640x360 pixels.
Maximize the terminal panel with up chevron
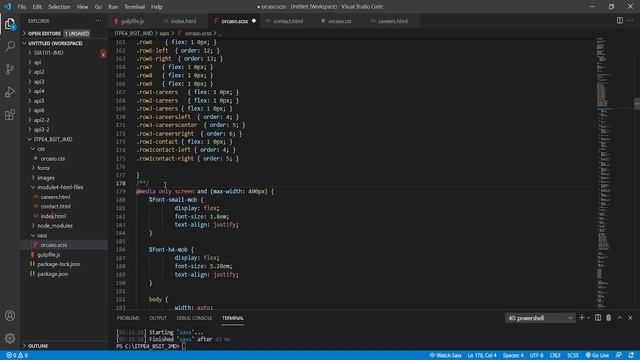coord(620,318)
